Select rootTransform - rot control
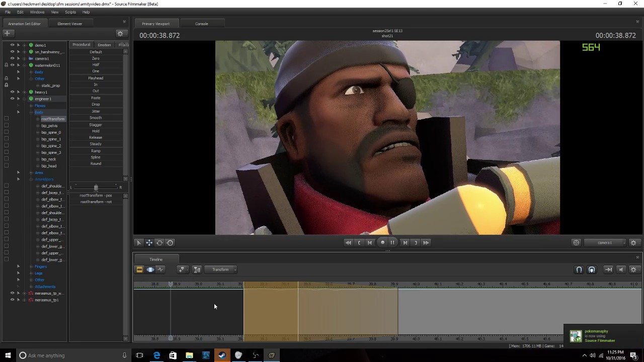The image size is (644, 362). (x=96, y=202)
